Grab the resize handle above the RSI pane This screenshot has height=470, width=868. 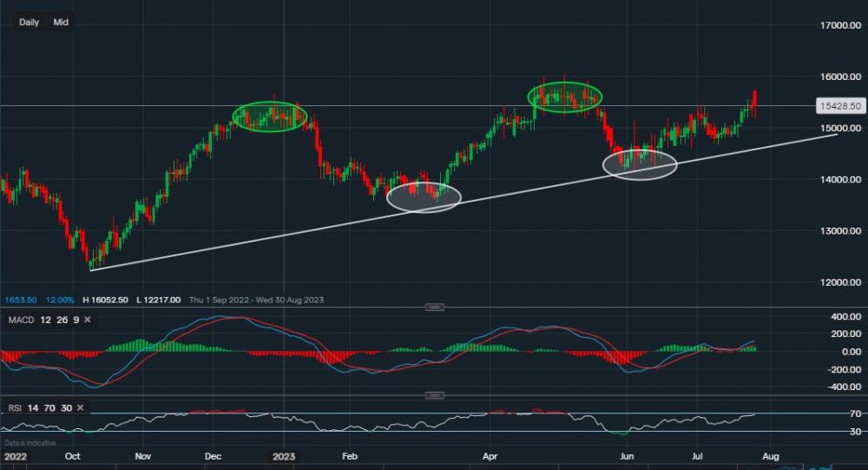click(434, 395)
